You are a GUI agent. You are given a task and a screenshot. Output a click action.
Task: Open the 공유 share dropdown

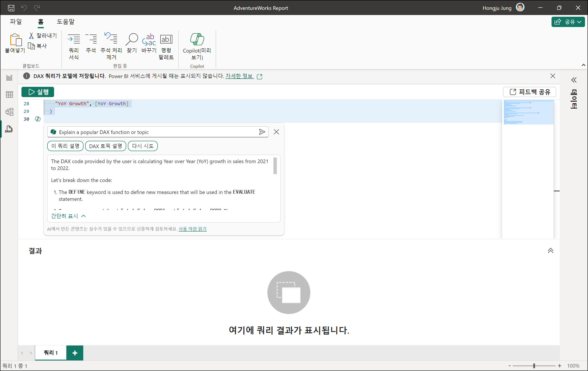point(568,22)
